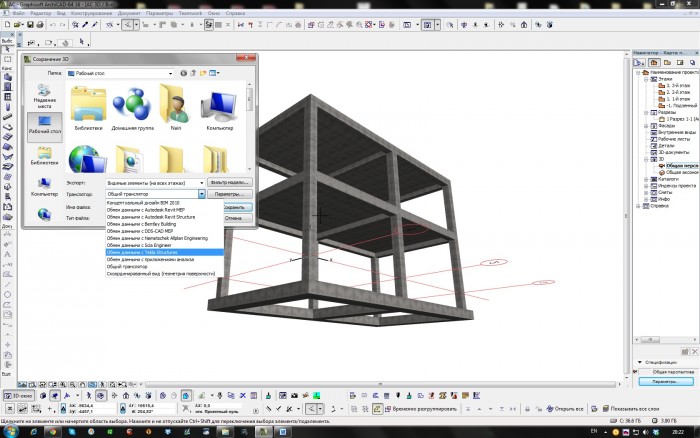Open the Экспорт dropdown (visible elements)
Image resolution: width=700 pixels, height=438 pixels.
pos(155,183)
